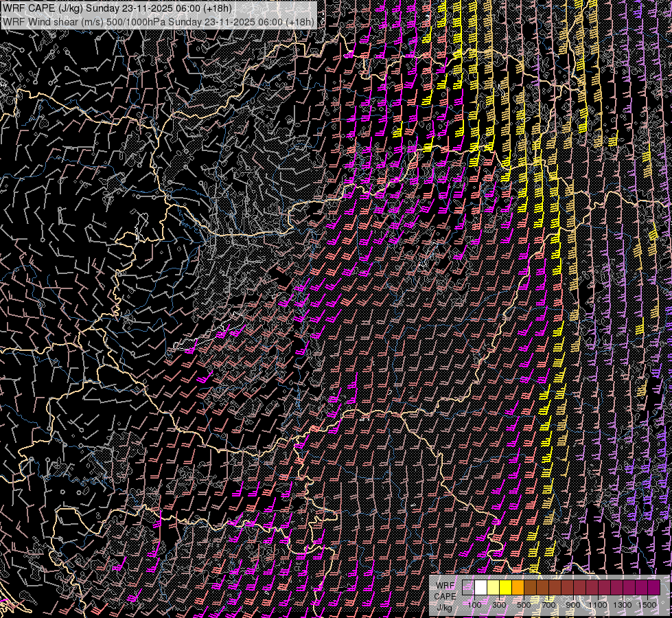Click the 900 value on legend
The width and height of the screenshot is (672, 618).
pyautogui.click(x=573, y=604)
